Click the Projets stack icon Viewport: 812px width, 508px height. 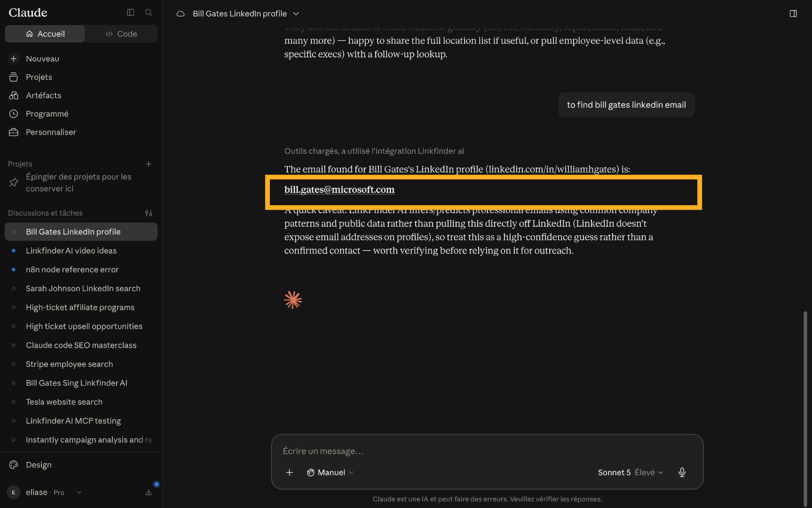(x=14, y=77)
